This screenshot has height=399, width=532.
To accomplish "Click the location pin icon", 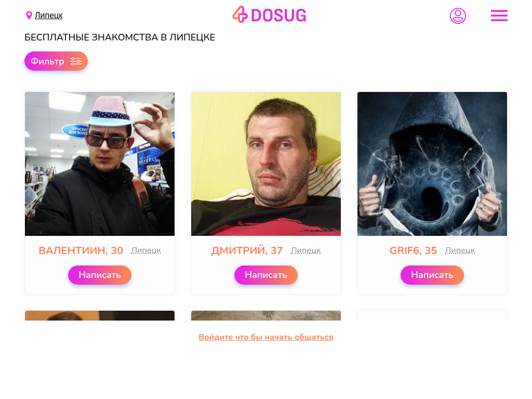I will (x=29, y=15).
